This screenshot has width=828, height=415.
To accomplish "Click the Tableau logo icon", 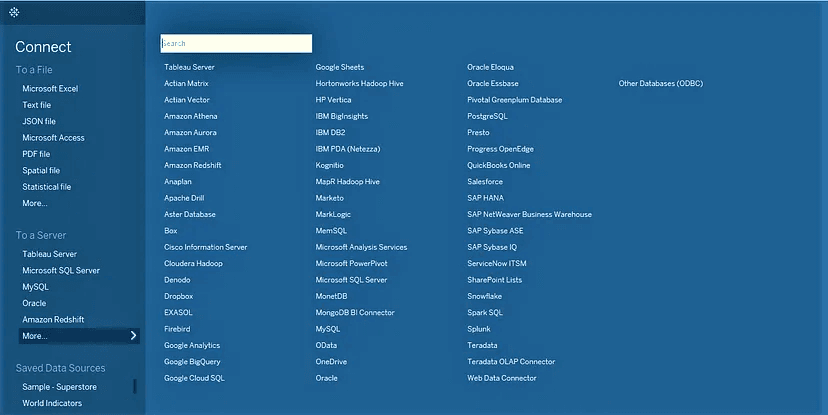I will (14, 12).
